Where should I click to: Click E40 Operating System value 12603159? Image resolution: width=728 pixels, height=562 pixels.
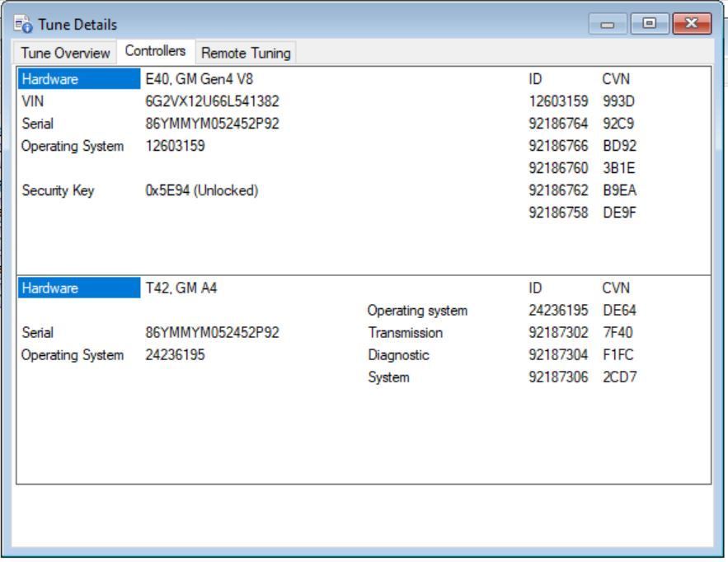[175, 146]
